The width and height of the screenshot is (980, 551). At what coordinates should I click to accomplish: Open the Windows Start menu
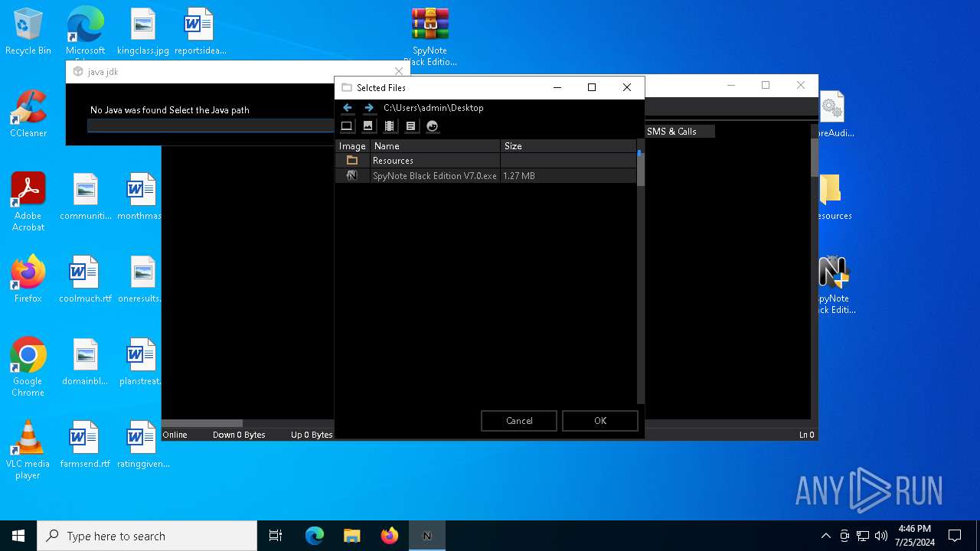pyautogui.click(x=18, y=536)
